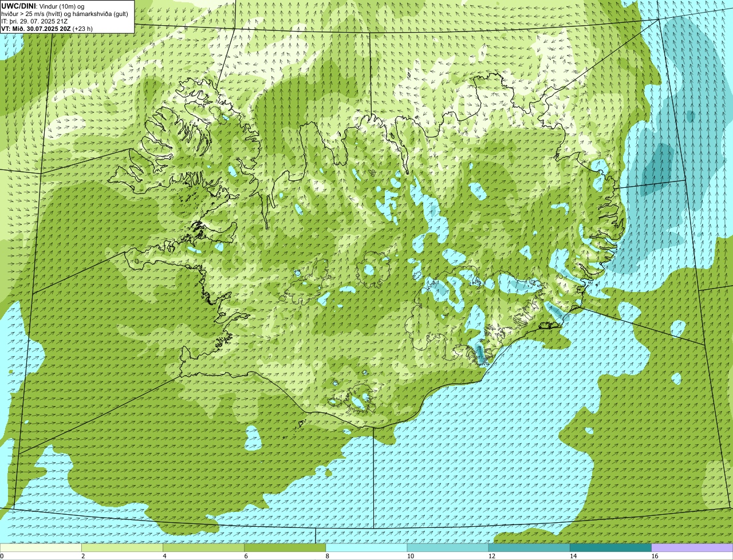This screenshot has width=733, height=560.
Task: Choose the 14–16 dark teal legend swatch
Action: [611, 547]
